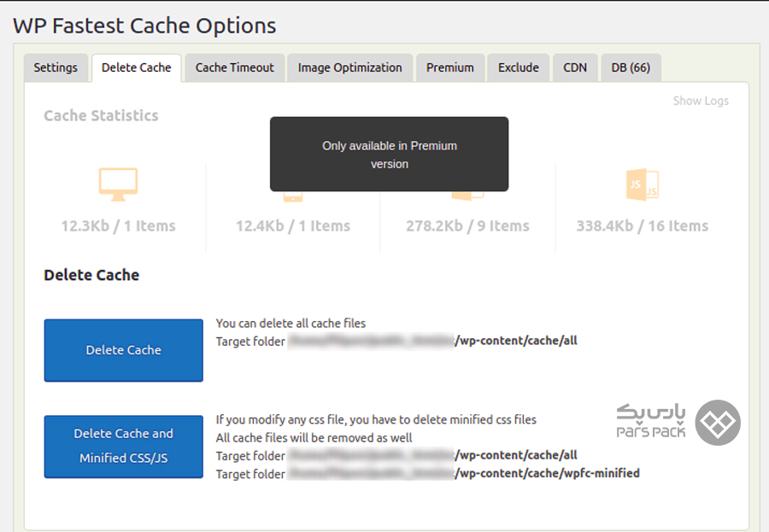Viewport: 769px width, 532px height.
Task: Click 'You can delete all cache files' text
Action: point(291,323)
